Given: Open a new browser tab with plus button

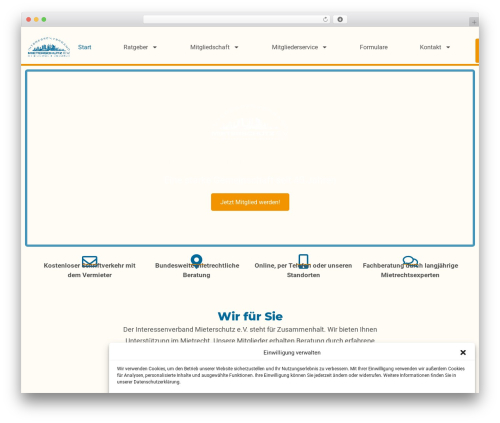Looking at the screenshot, I should pos(474,22).
